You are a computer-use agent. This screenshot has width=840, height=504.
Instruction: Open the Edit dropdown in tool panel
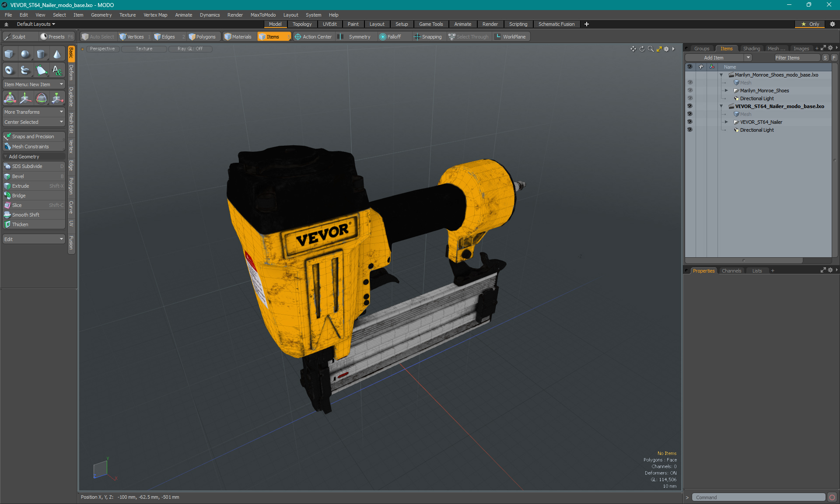click(34, 239)
